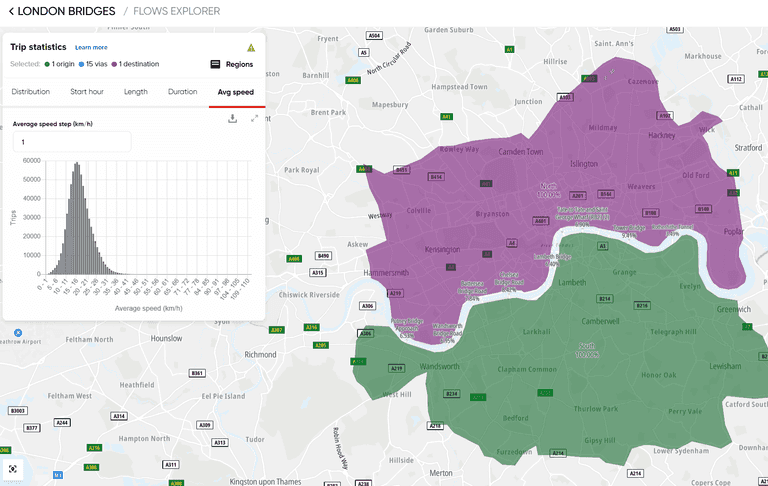The height and width of the screenshot is (486, 768).
Task: Click the Regions list icon
Action: click(215, 65)
